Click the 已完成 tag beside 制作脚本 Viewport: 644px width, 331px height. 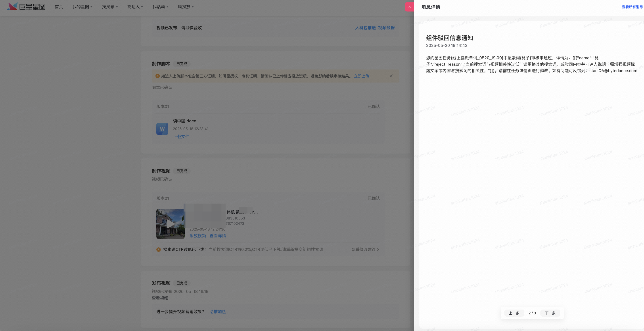click(182, 64)
